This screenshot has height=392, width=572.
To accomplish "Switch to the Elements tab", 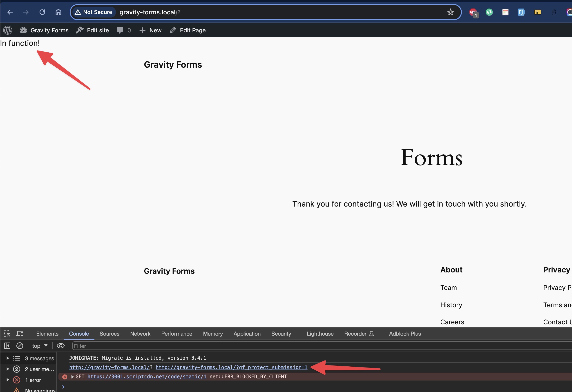I will click(x=47, y=334).
